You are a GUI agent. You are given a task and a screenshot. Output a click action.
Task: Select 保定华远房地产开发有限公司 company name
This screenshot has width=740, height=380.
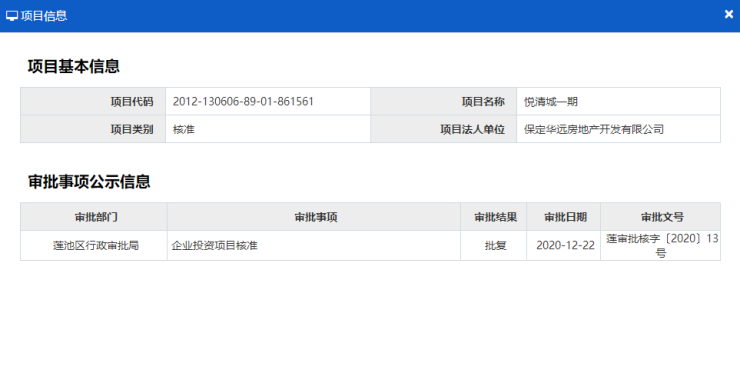[x=594, y=129]
